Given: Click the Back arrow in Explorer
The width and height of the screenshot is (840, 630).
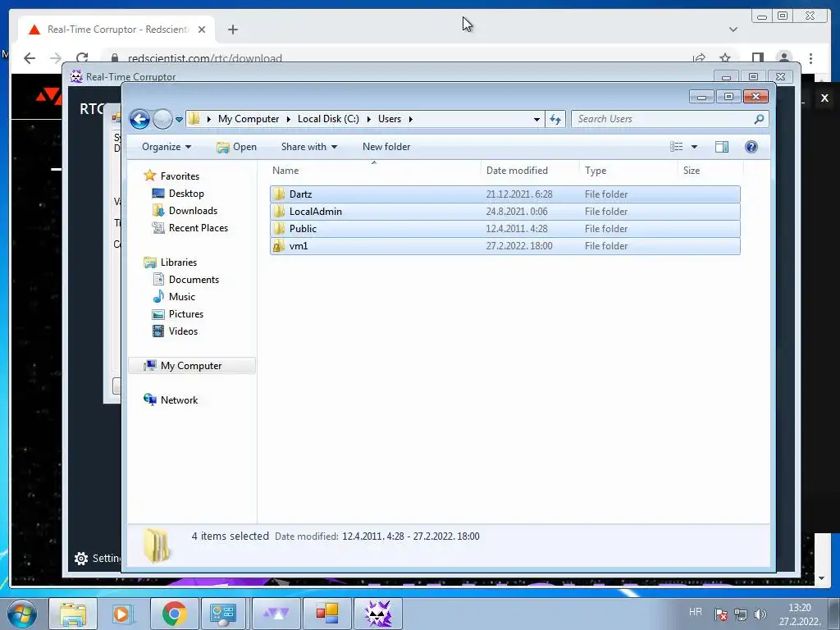Looking at the screenshot, I should (139, 119).
